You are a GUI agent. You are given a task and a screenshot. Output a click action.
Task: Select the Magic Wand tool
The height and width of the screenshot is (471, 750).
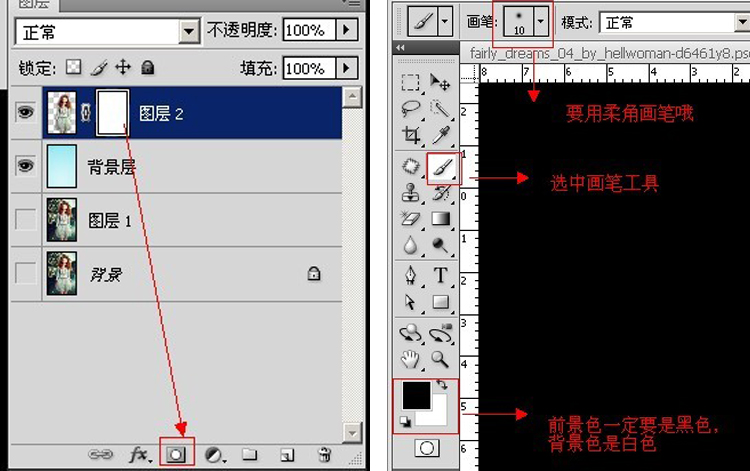[440, 109]
